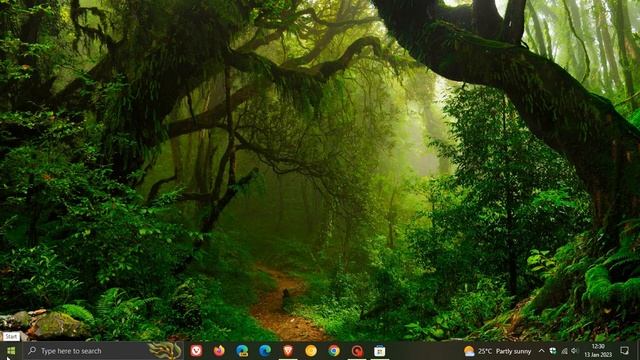Click the 'Type here to search' box
Viewport: 640px width, 360px height.
[x=102, y=351]
